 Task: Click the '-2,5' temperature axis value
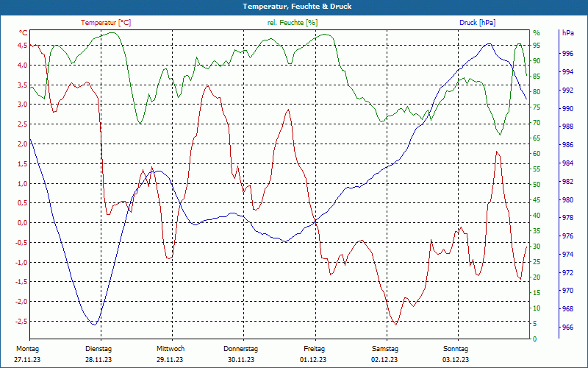21,322
